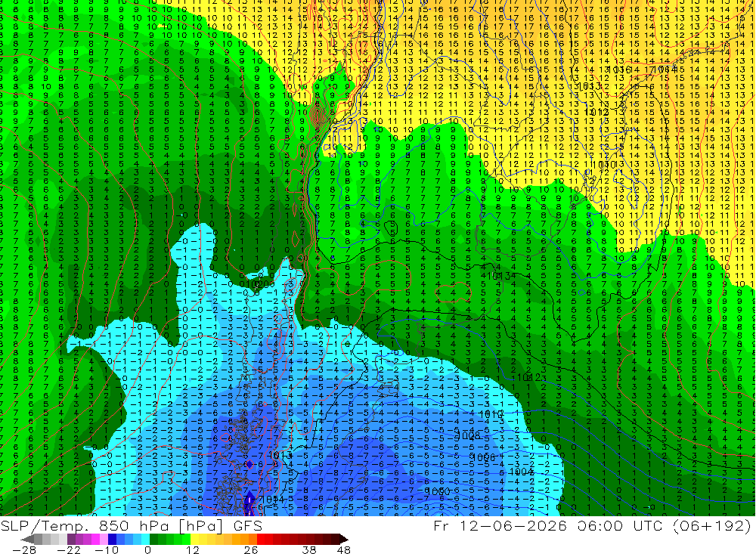
Task: Click the '26' legend label
Action: click(x=251, y=550)
